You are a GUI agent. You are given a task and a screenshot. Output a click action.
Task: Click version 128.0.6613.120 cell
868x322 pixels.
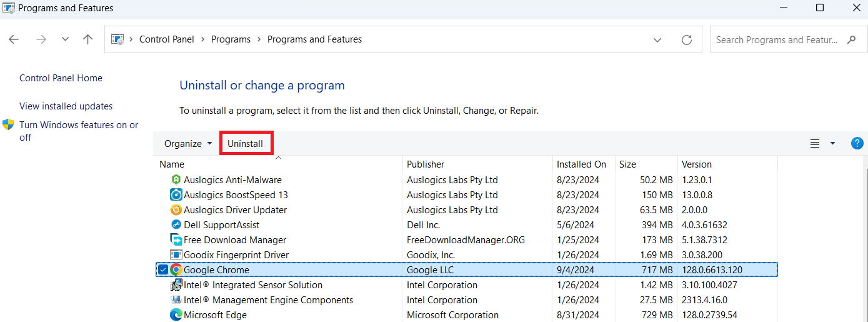pos(712,270)
